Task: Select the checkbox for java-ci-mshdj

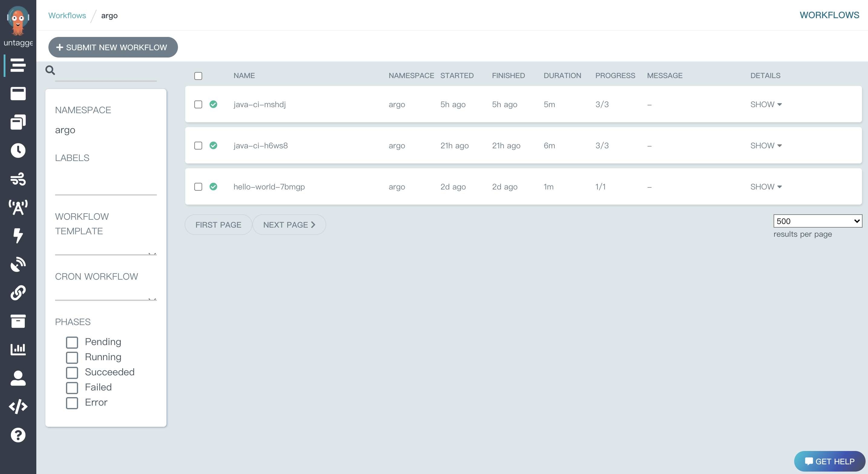Action: pos(198,104)
